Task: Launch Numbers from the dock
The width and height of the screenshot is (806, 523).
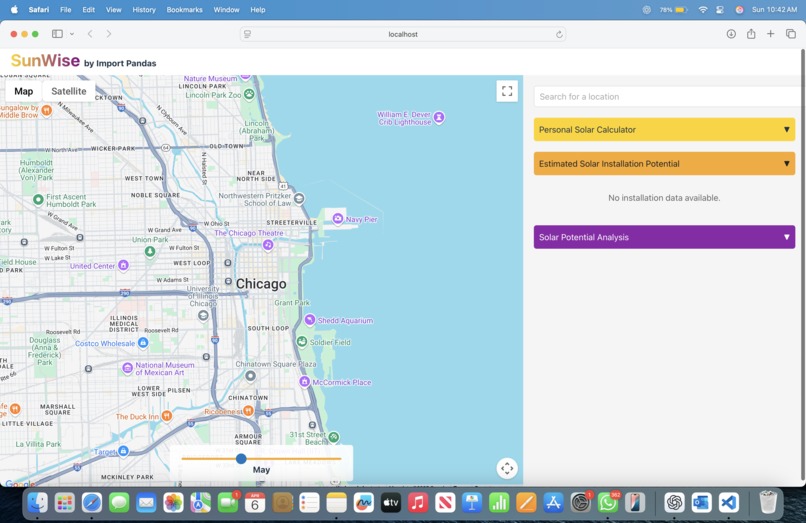Action: (499, 502)
